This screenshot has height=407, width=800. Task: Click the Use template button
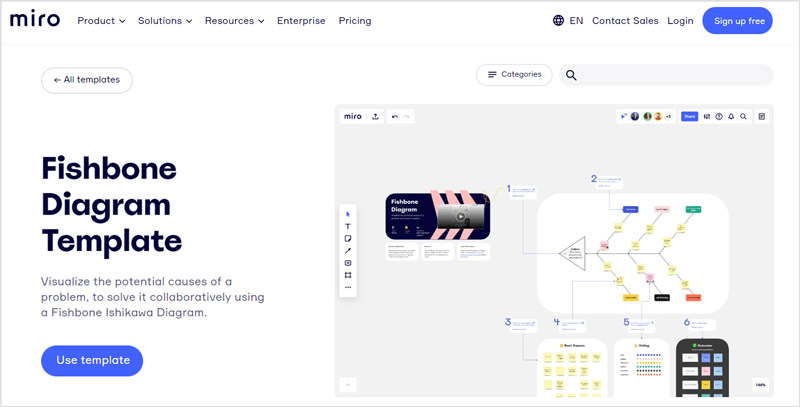pyautogui.click(x=92, y=361)
